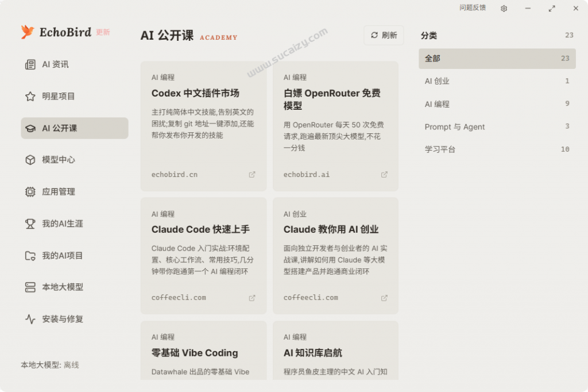Filter by Prompt 与 Agent
The width and height of the screenshot is (588, 392).
pos(497,127)
